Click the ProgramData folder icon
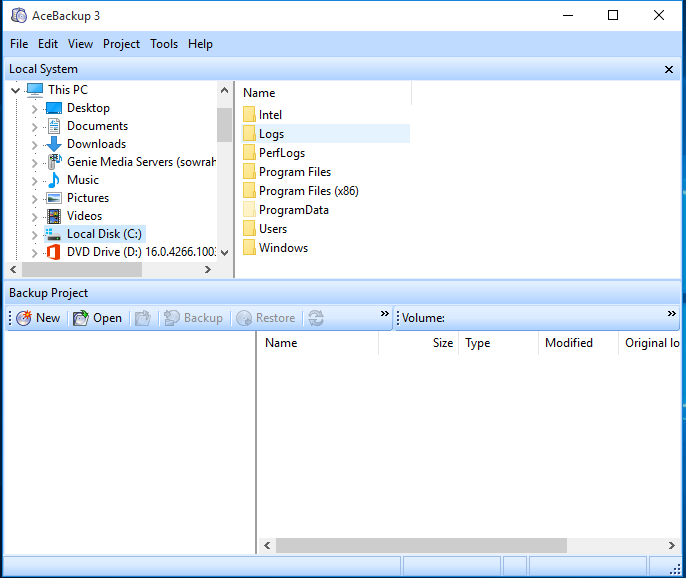 (x=249, y=210)
